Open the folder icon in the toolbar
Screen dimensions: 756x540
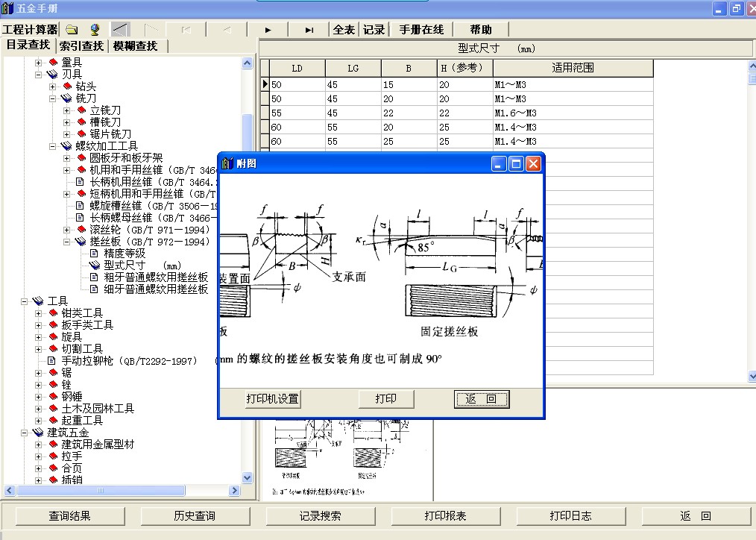pyautogui.click(x=72, y=30)
